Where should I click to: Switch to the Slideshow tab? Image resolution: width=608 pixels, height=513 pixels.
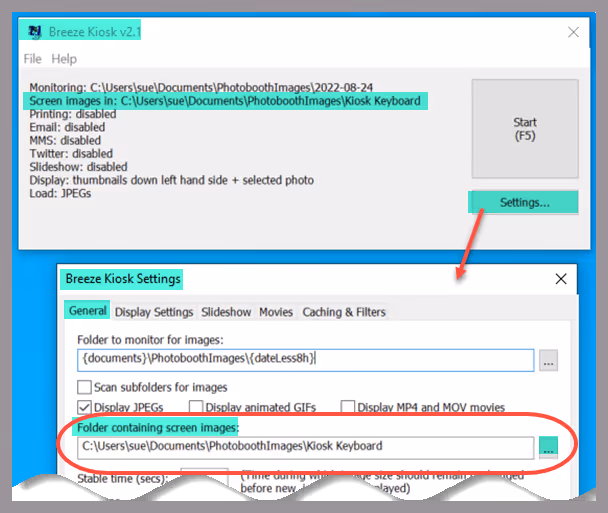tap(226, 312)
